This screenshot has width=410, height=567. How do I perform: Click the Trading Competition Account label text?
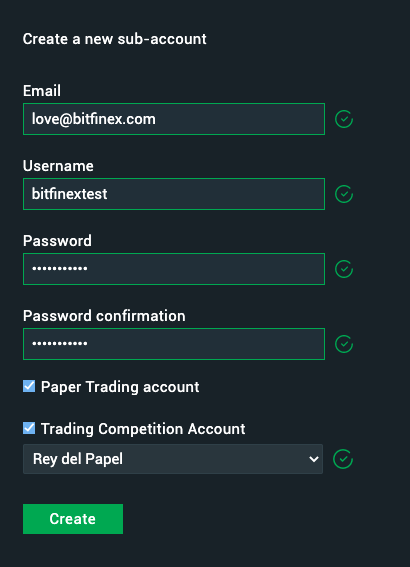click(x=143, y=429)
